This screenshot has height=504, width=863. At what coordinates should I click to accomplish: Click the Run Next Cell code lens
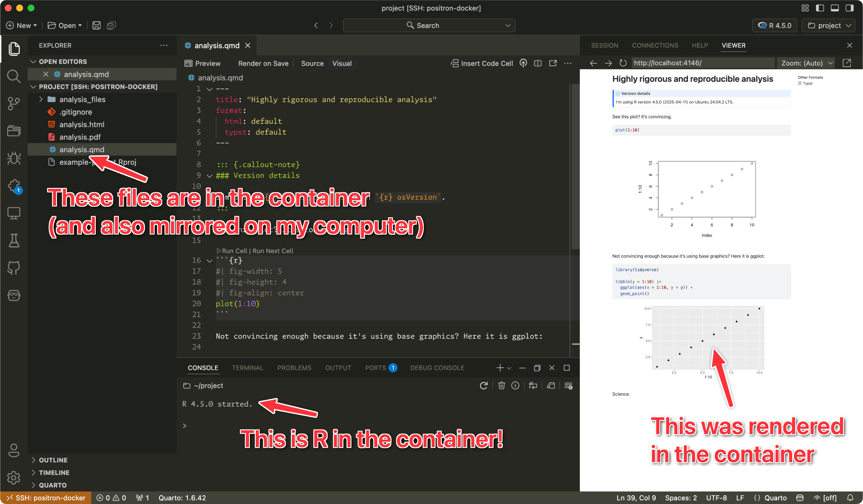click(273, 251)
